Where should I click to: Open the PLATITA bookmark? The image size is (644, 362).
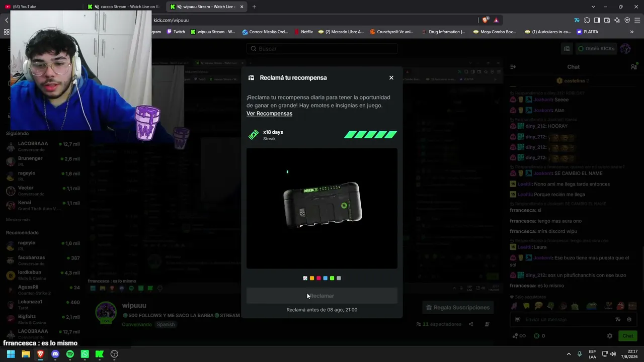[587, 32]
